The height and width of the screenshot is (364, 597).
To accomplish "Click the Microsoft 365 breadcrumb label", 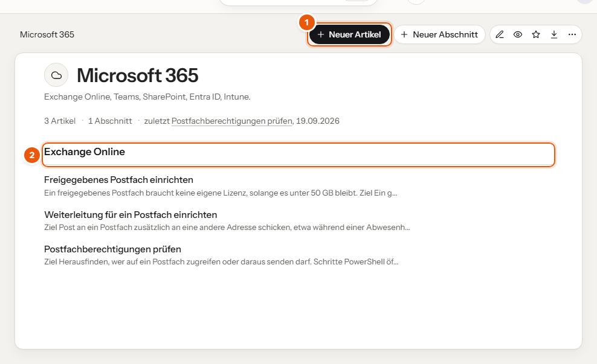I will coord(47,34).
